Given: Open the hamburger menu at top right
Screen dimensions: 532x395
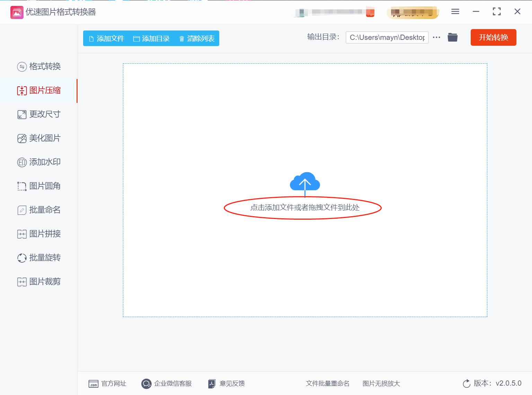Looking at the screenshot, I should coord(455,11).
